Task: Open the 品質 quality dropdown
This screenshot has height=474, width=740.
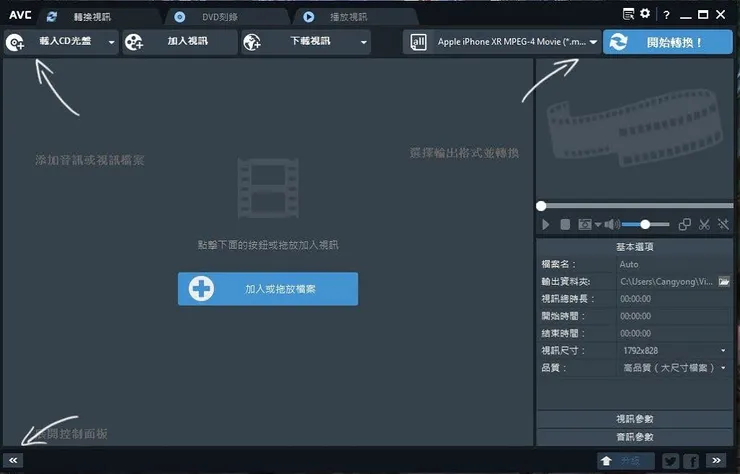Action: pos(674,368)
